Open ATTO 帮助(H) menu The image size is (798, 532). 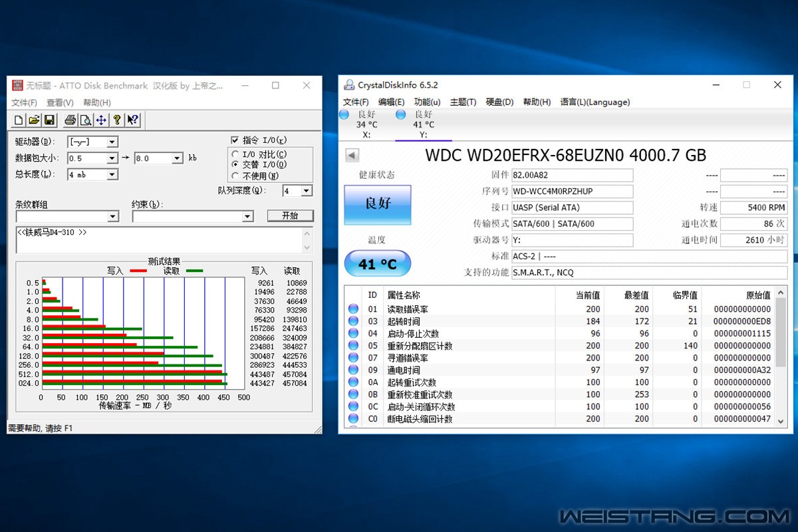(97, 102)
